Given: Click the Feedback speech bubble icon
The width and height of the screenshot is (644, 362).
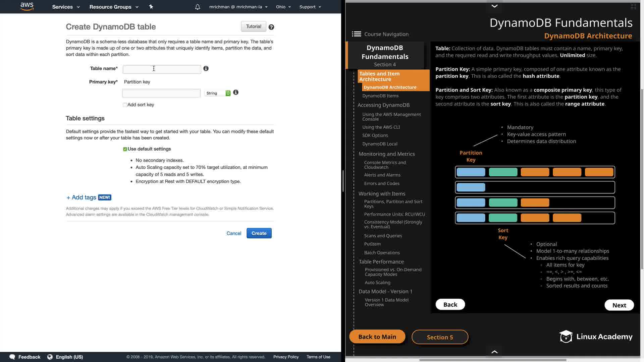Looking at the screenshot, I should 12,357.
